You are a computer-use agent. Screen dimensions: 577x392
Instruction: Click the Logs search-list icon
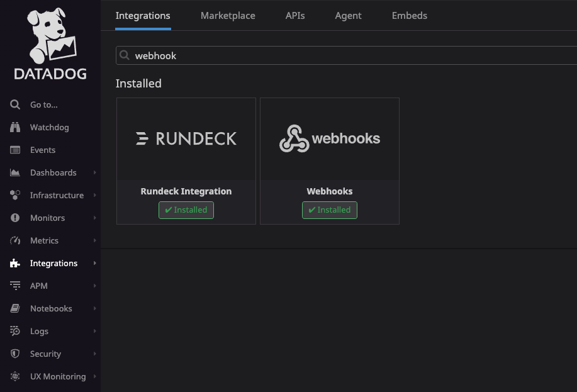pyautogui.click(x=15, y=331)
